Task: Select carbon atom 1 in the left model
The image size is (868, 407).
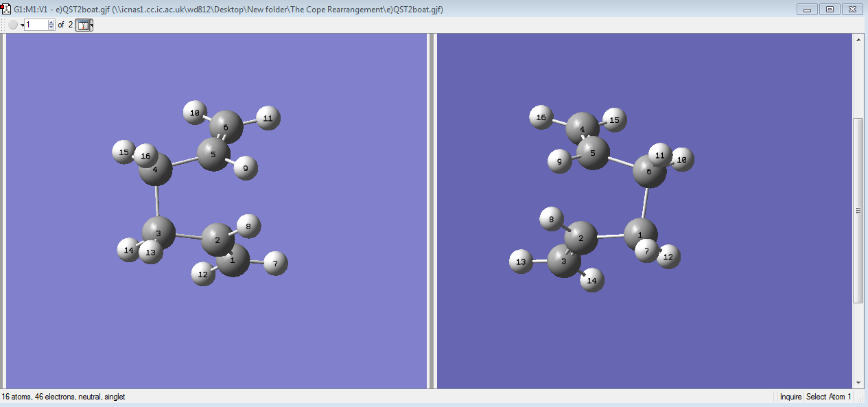Action: (233, 260)
